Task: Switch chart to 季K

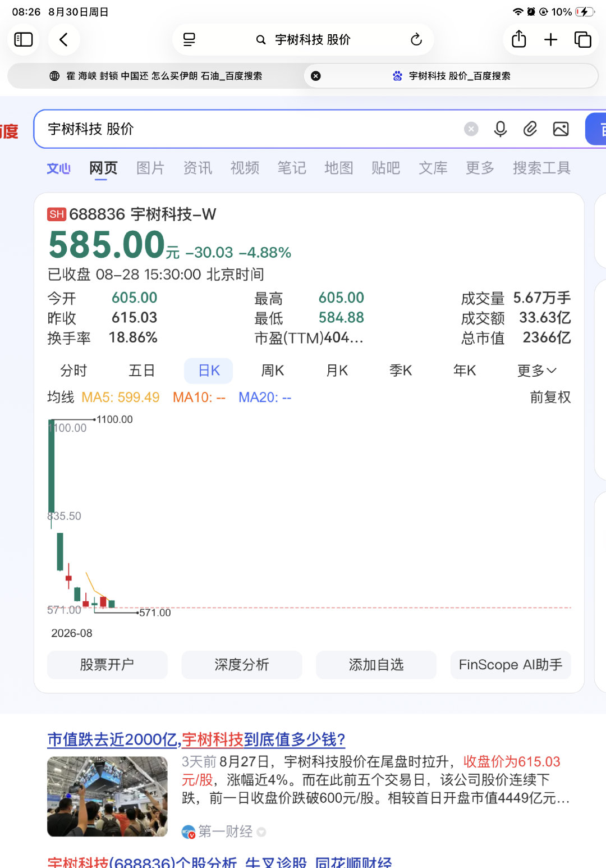Action: point(401,371)
